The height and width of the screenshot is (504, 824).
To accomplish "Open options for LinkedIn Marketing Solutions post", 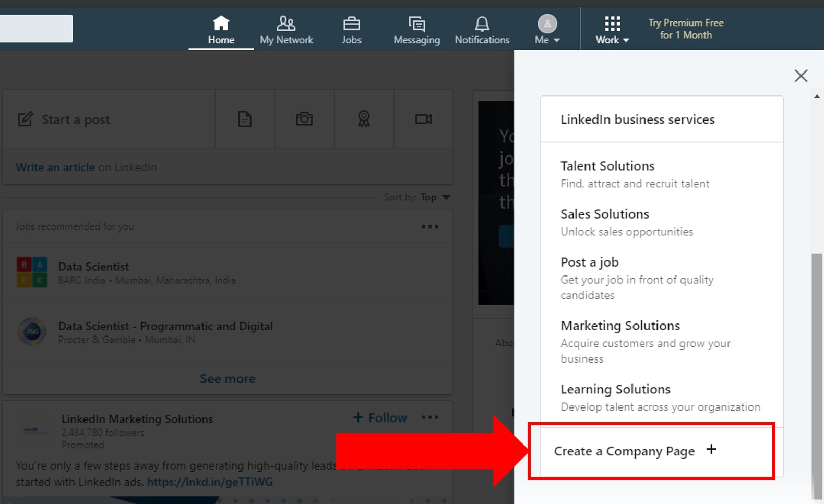I will (x=430, y=417).
